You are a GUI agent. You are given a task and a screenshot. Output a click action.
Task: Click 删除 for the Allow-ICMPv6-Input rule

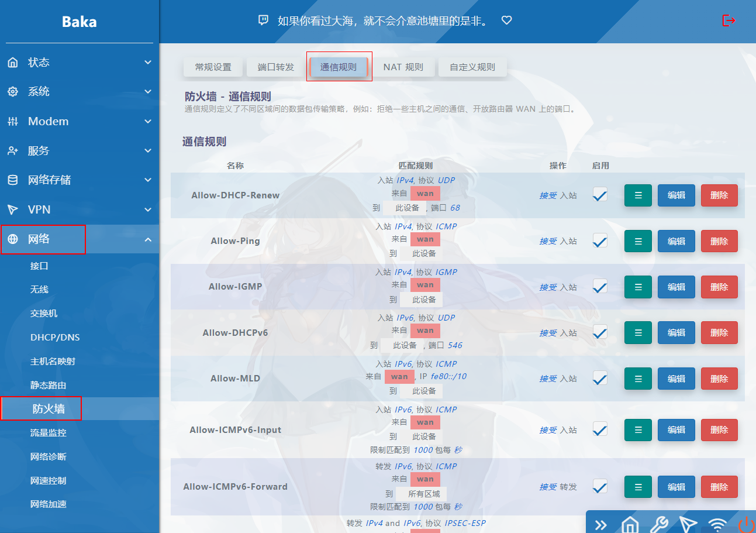[719, 430]
